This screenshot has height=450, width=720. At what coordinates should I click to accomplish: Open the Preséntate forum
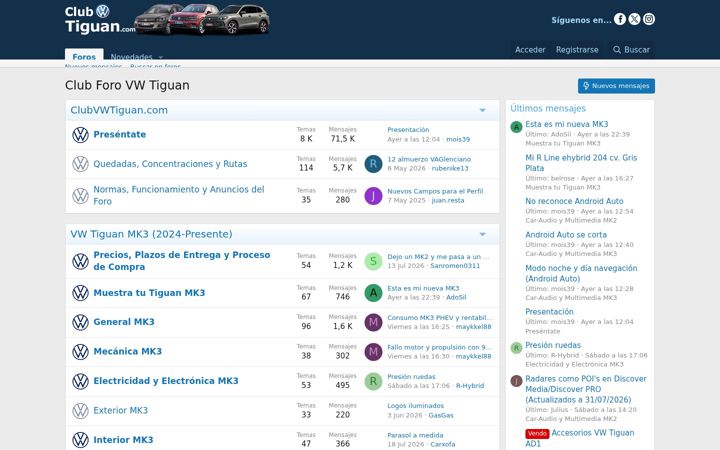(120, 135)
